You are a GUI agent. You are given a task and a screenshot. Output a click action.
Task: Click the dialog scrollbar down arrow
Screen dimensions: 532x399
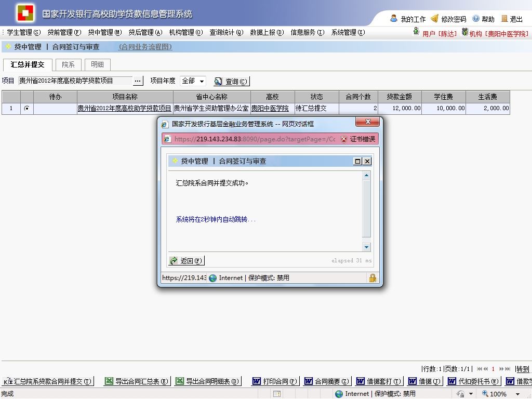coord(366,247)
